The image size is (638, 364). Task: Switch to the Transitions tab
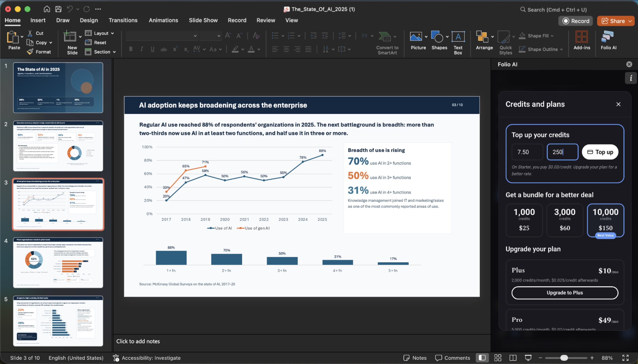tap(123, 20)
